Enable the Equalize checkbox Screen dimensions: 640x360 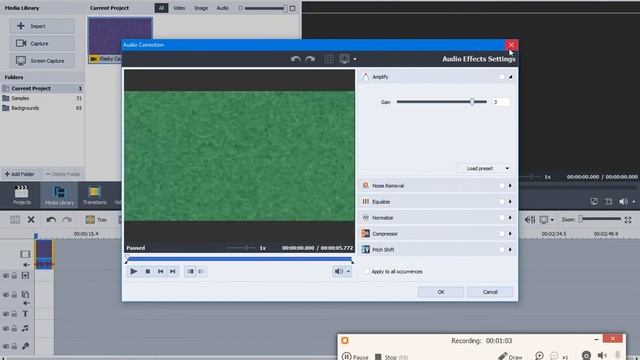click(x=502, y=202)
